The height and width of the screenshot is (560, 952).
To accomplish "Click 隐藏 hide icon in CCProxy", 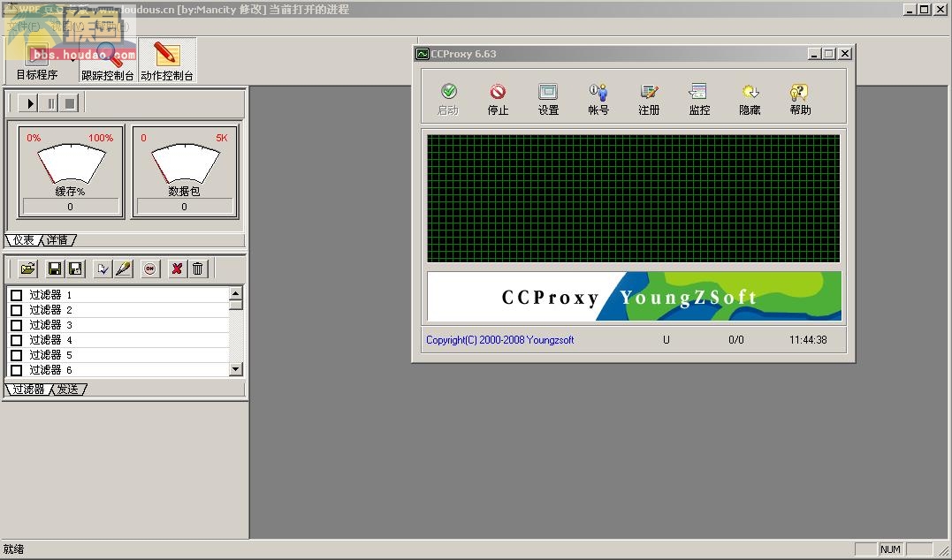I will coord(750,99).
